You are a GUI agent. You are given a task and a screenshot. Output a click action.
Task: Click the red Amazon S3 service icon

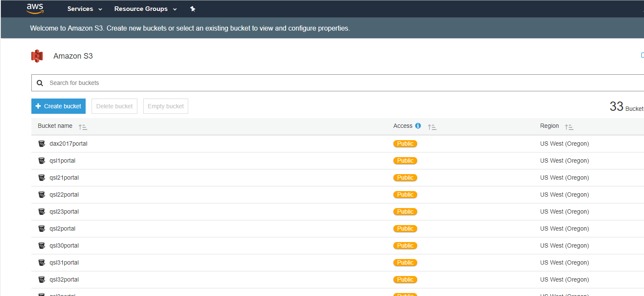tap(37, 56)
